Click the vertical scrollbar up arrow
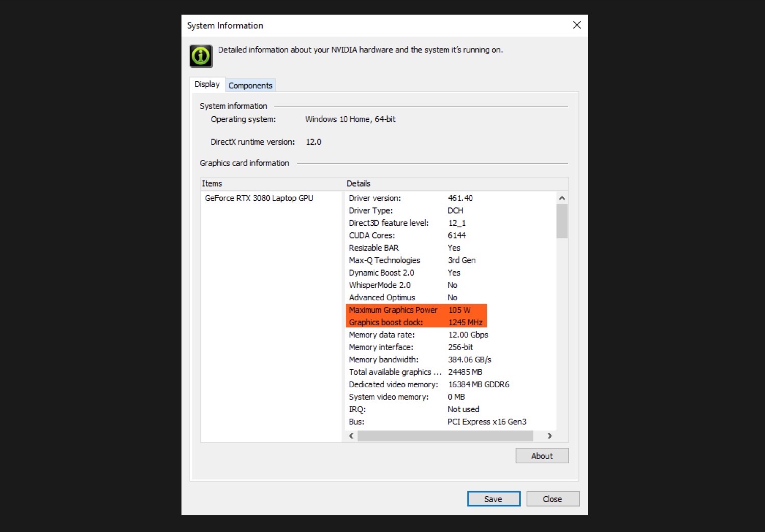 (x=562, y=198)
